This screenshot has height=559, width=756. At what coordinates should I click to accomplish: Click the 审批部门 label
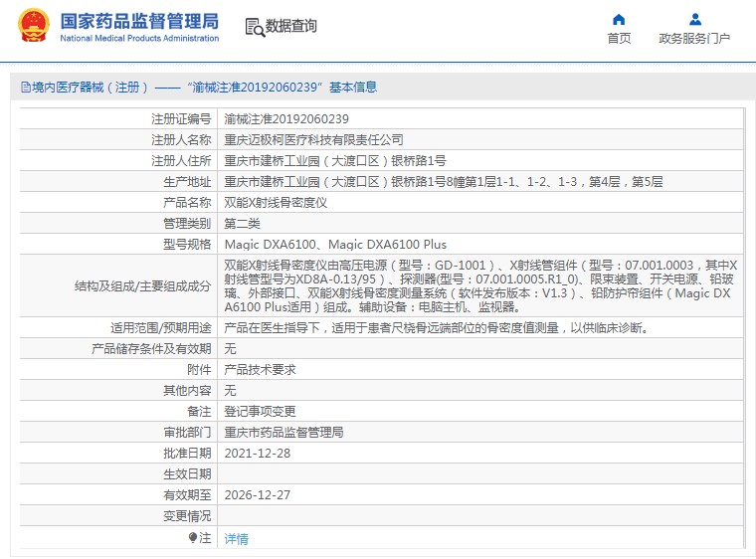coord(187,433)
